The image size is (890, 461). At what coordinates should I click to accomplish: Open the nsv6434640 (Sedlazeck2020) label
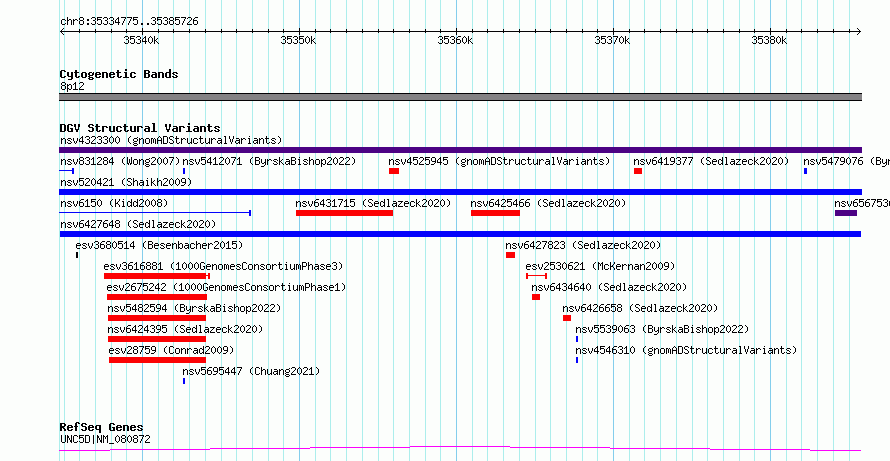point(609,287)
